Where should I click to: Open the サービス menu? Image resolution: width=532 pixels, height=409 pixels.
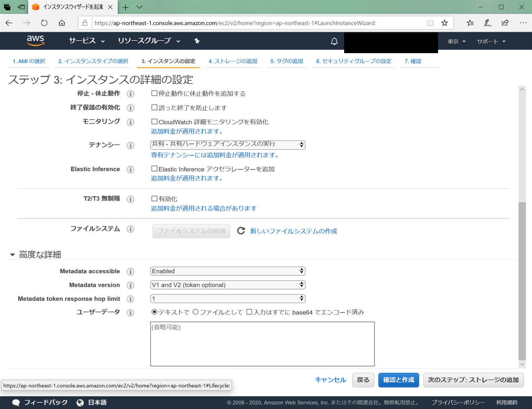tap(87, 41)
